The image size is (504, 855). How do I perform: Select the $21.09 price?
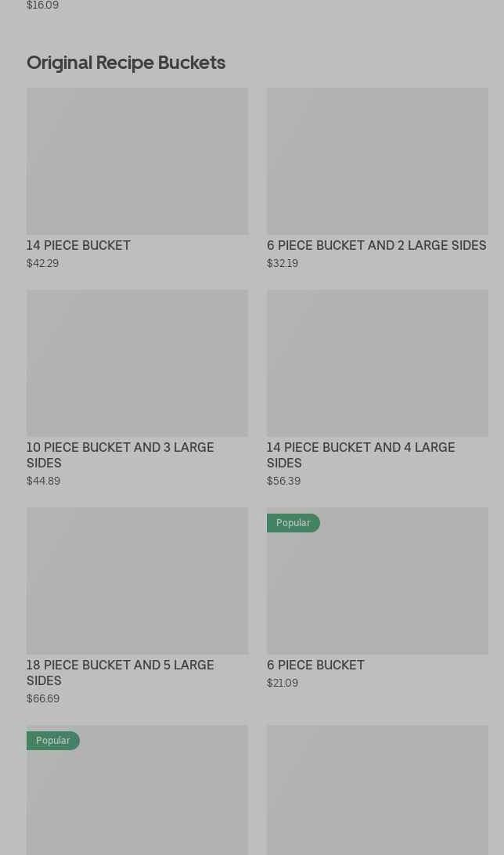pos(283,684)
